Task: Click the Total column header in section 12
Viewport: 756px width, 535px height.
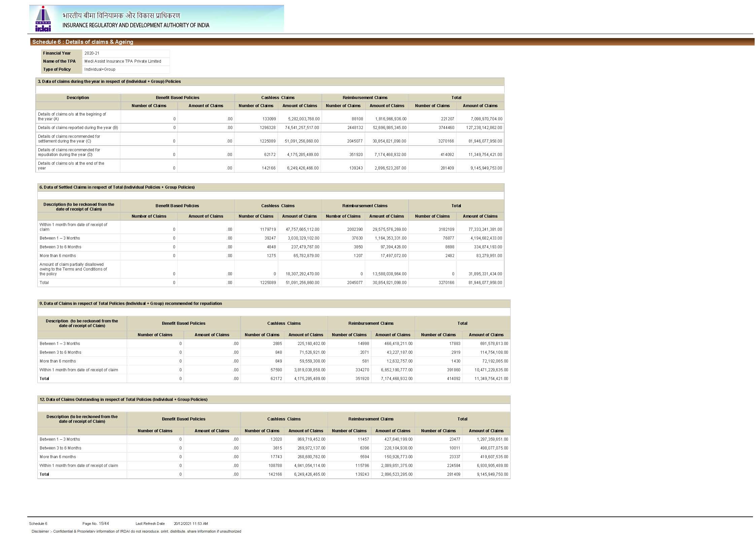Action: (462, 419)
